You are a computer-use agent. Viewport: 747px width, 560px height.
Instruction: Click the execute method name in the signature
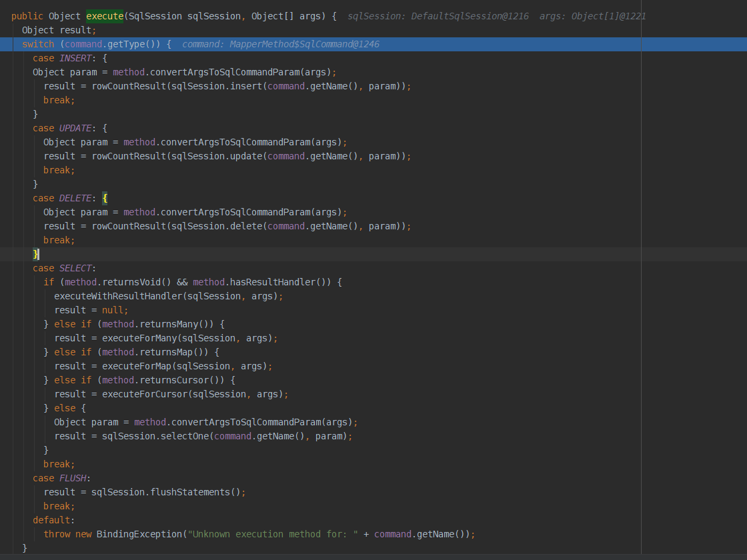105,16
